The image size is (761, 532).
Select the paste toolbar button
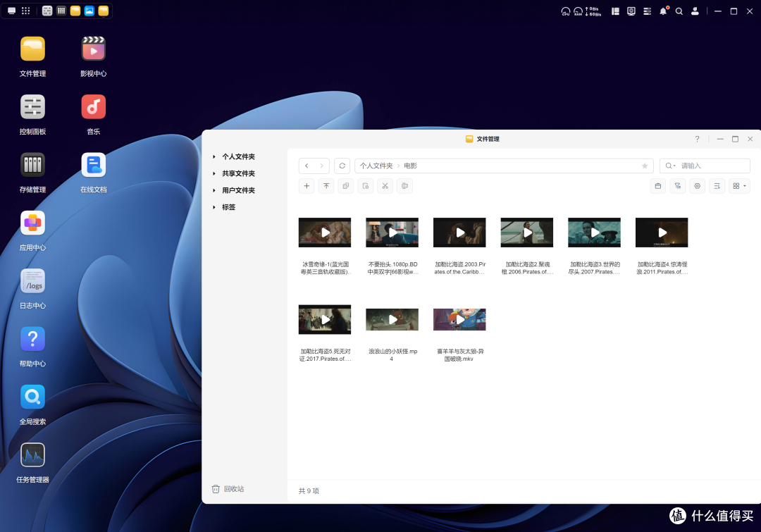pyautogui.click(x=366, y=186)
